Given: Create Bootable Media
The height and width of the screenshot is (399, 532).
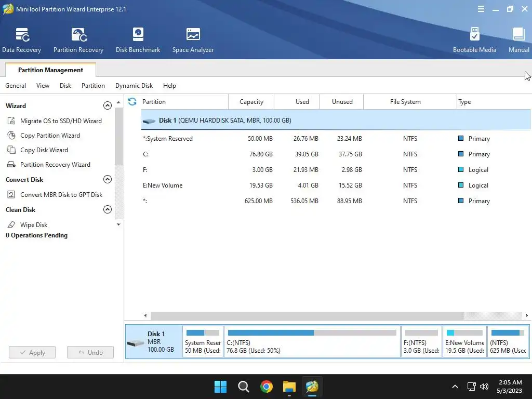Looking at the screenshot, I should (474, 41).
